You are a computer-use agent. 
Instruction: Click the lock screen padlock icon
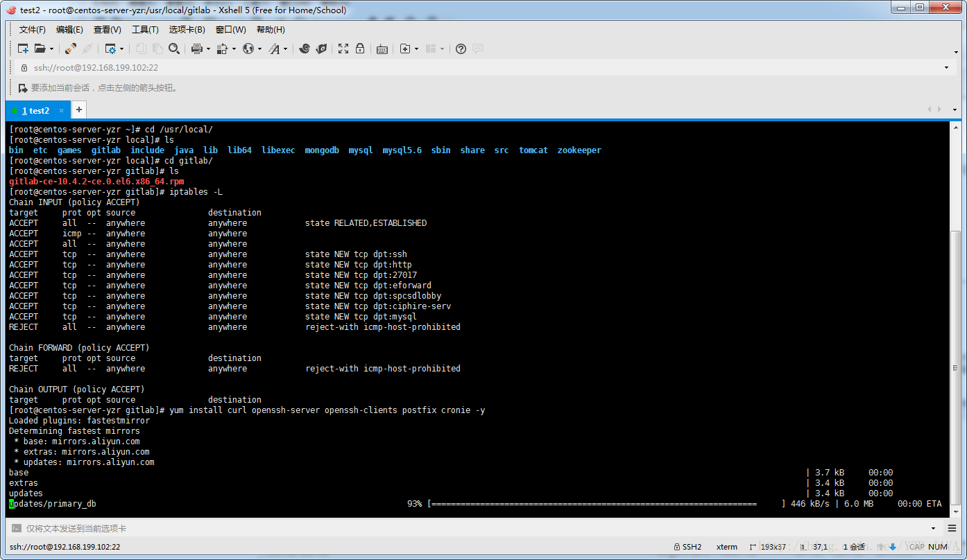pos(360,49)
